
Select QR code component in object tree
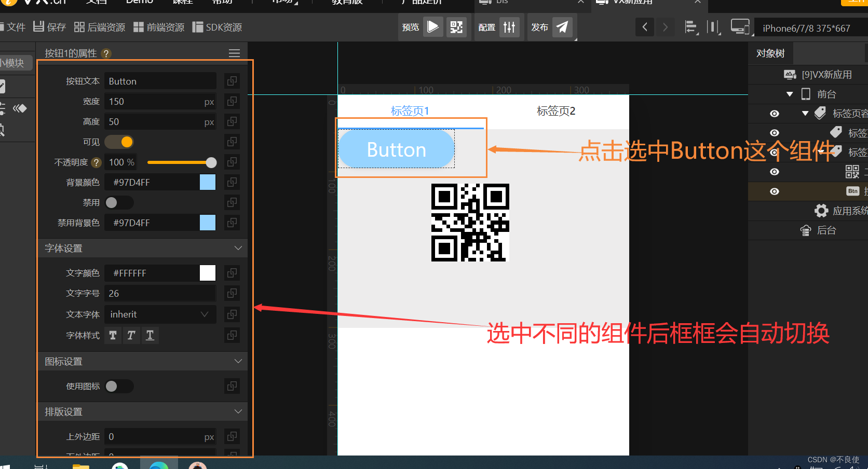852,172
